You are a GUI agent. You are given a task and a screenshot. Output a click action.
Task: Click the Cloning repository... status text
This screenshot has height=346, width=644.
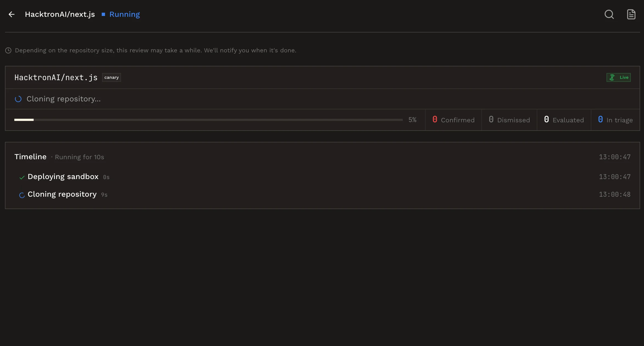click(64, 99)
